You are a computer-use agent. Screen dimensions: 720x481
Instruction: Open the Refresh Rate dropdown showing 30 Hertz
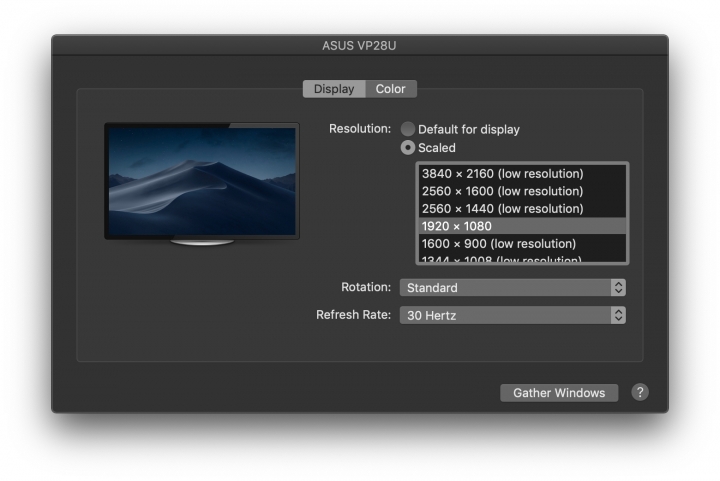click(512, 315)
